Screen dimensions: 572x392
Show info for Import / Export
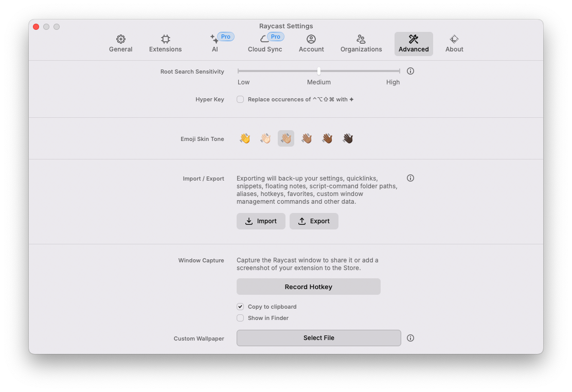[410, 178]
